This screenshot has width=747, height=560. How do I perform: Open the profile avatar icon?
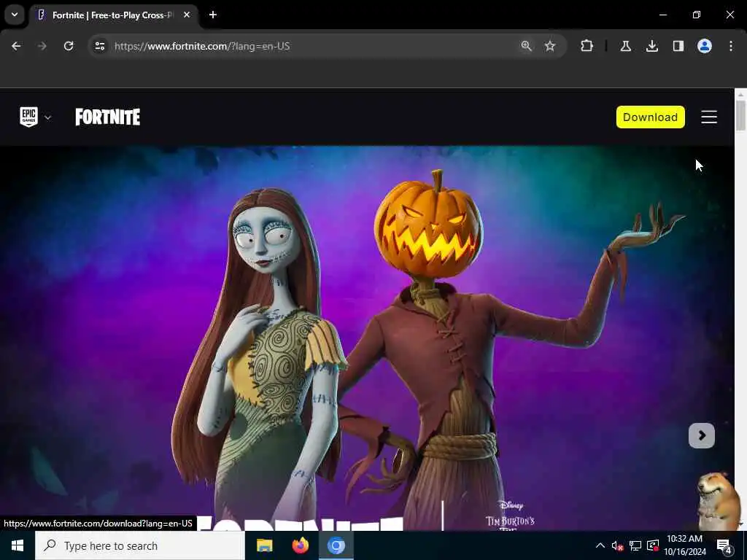pyautogui.click(x=704, y=46)
